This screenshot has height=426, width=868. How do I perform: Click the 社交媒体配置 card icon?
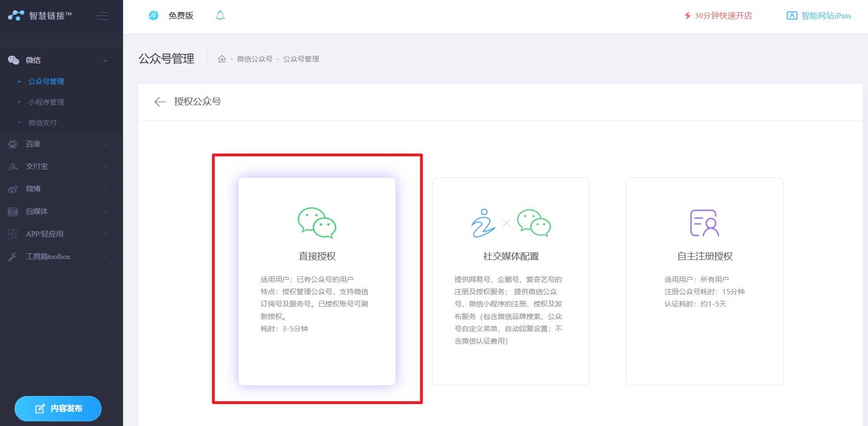(x=511, y=223)
